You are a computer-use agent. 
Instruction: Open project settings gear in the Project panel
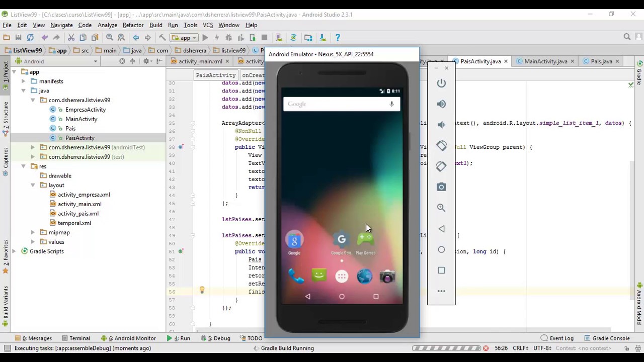coord(146,61)
